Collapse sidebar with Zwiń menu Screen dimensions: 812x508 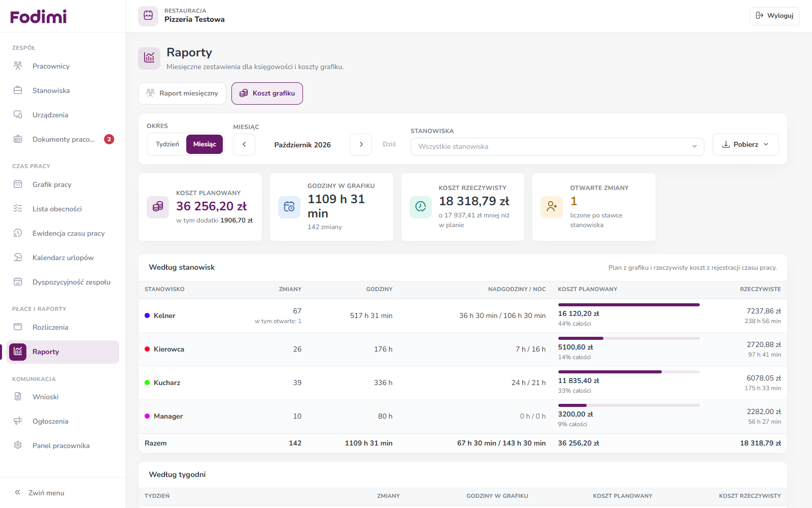pyautogui.click(x=40, y=493)
